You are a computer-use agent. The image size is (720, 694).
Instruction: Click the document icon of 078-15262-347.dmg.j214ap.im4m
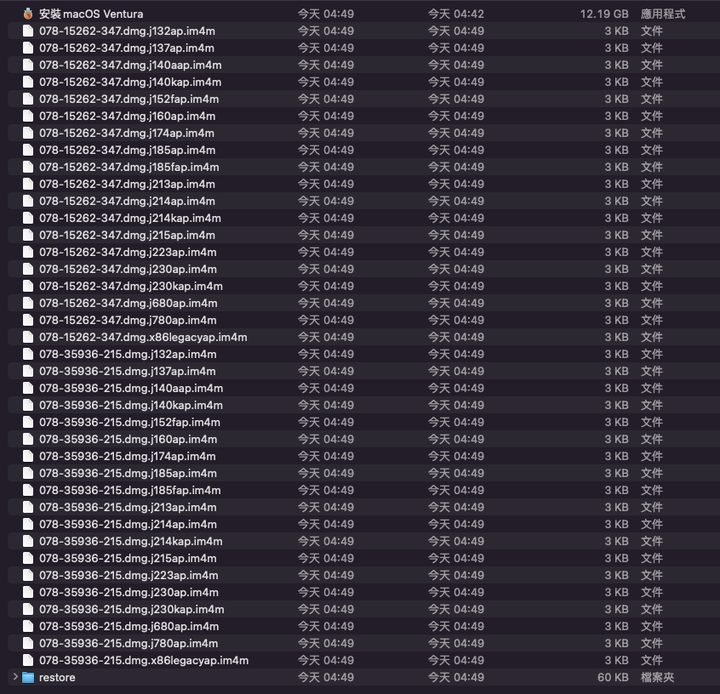point(28,201)
